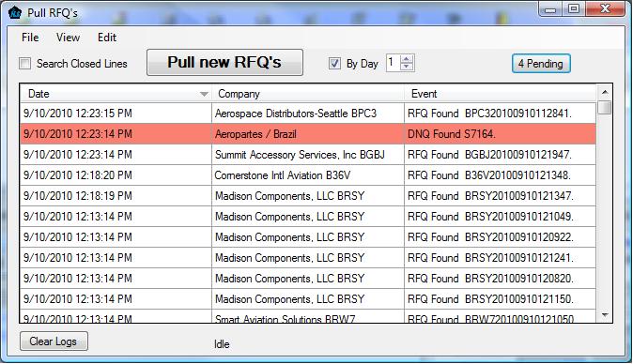Click event RFQ Found BRSY20100910120820
Viewport: 633px width, 364px height.
click(501, 278)
